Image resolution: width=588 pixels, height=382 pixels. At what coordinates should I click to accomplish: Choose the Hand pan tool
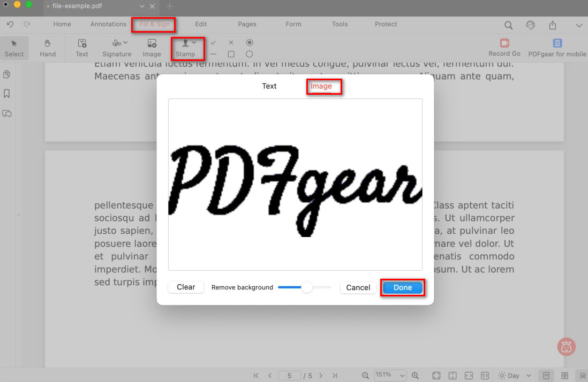point(48,48)
